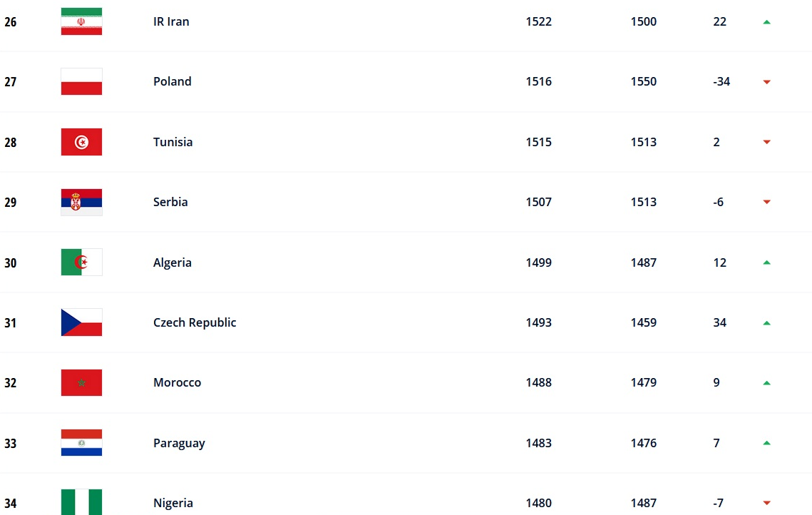Click the Tunisia flag icon
The image size is (812, 515).
tap(81, 142)
